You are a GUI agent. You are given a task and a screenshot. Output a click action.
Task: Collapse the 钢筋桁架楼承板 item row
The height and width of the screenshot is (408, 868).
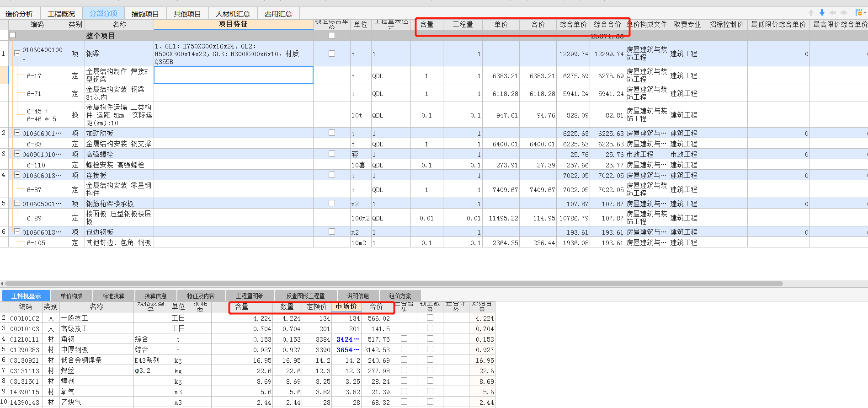coord(17,203)
